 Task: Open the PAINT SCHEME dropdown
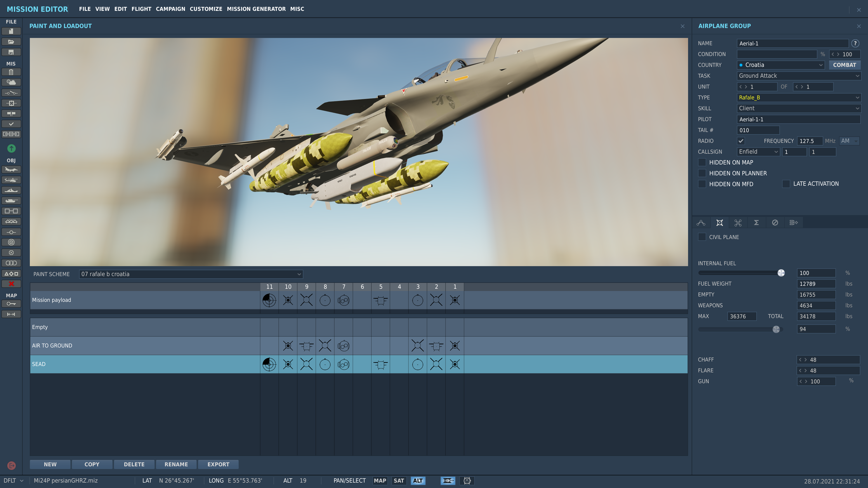tap(191, 274)
